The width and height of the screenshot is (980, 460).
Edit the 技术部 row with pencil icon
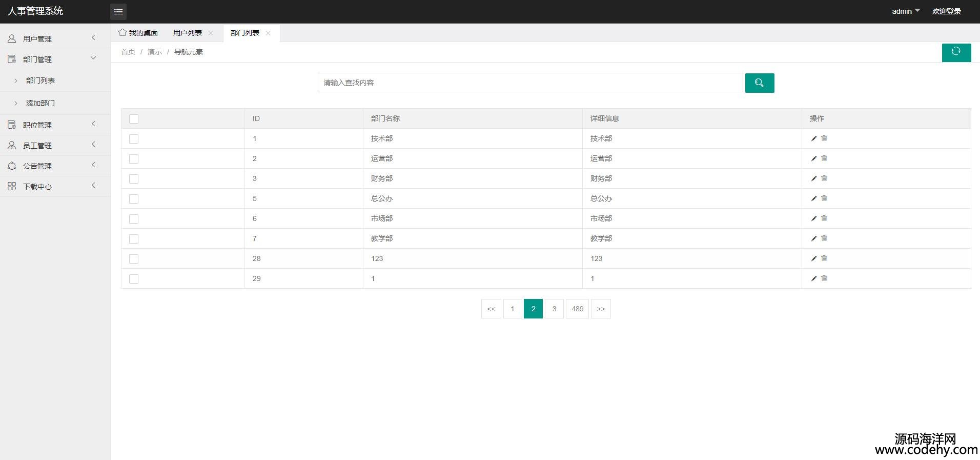[x=813, y=138]
